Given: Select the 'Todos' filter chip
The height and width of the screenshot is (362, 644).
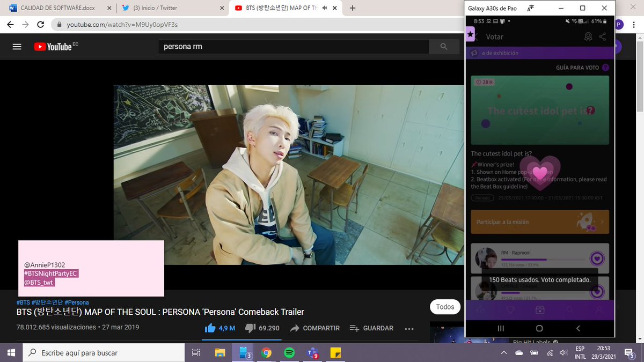Looking at the screenshot, I should click(445, 307).
